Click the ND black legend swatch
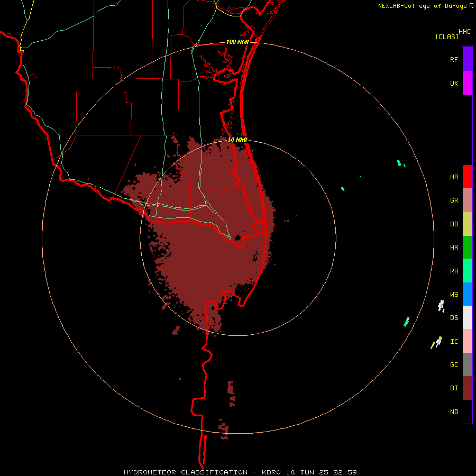The height and width of the screenshot is (476, 476). [467, 411]
